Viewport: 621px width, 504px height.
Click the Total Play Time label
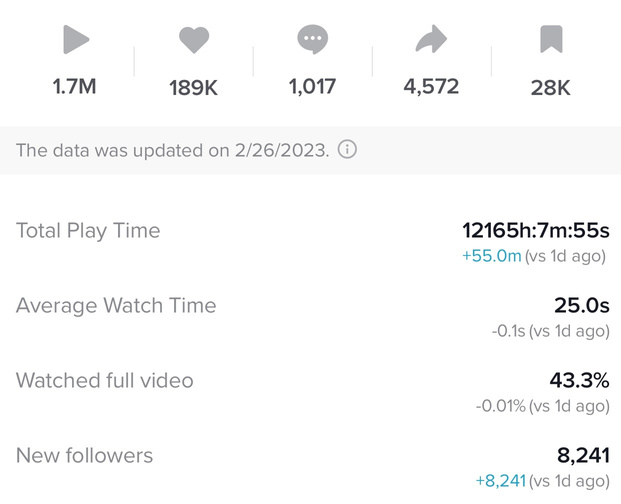pyautogui.click(x=88, y=231)
